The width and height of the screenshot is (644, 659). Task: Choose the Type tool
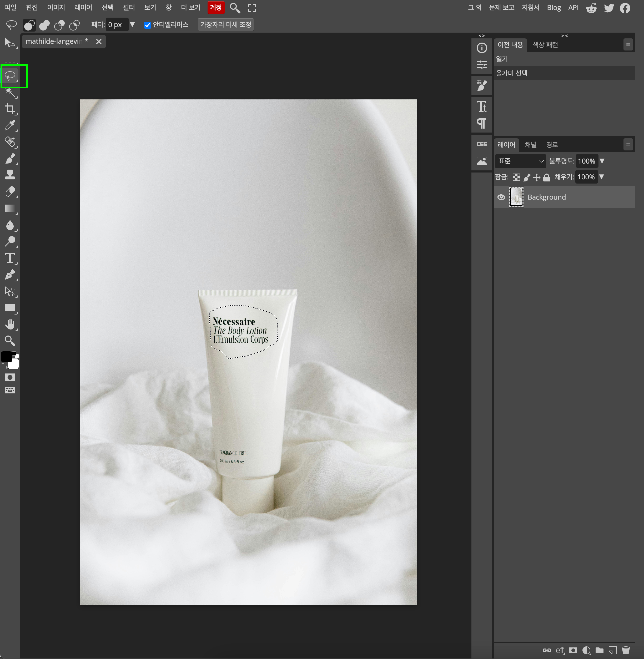coord(10,258)
